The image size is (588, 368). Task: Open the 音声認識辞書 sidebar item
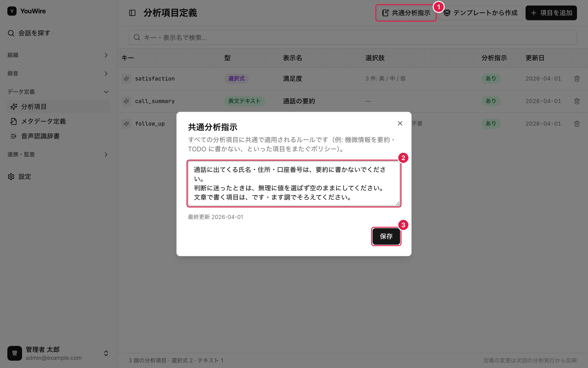(x=59, y=136)
